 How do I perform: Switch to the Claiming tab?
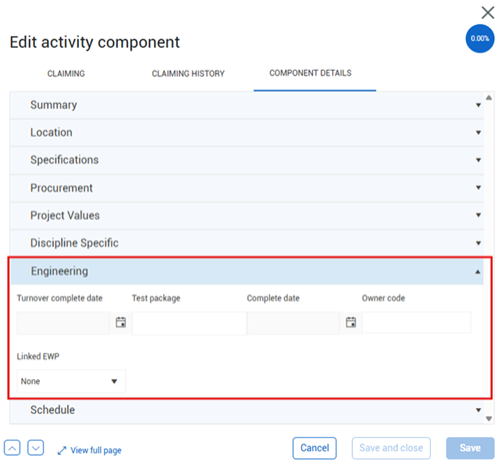(66, 74)
